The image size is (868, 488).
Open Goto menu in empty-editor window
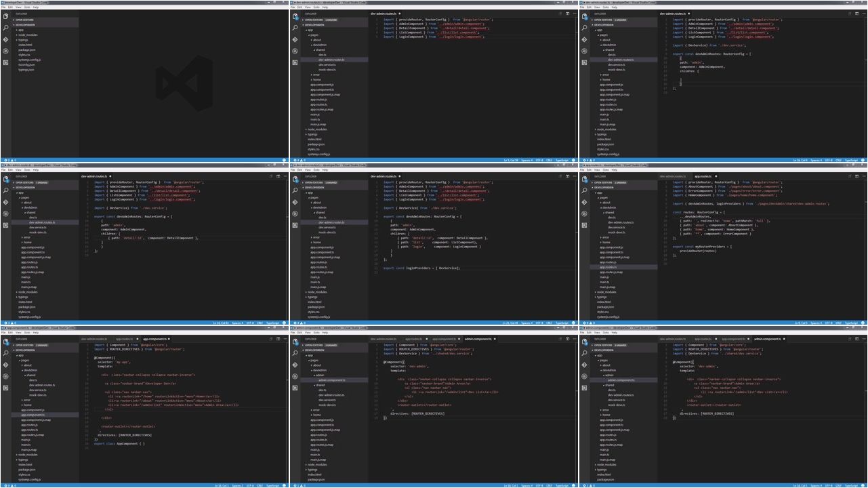point(27,7)
